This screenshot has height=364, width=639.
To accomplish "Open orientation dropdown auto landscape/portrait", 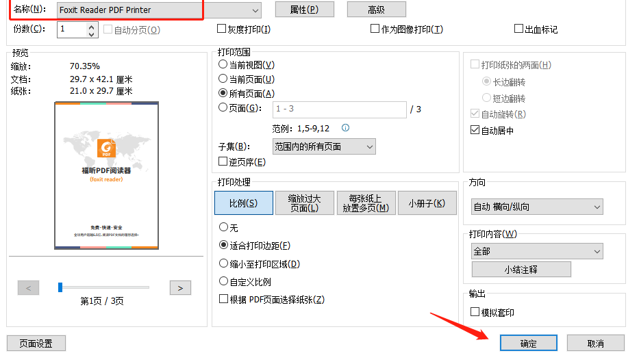I will click(597, 207).
